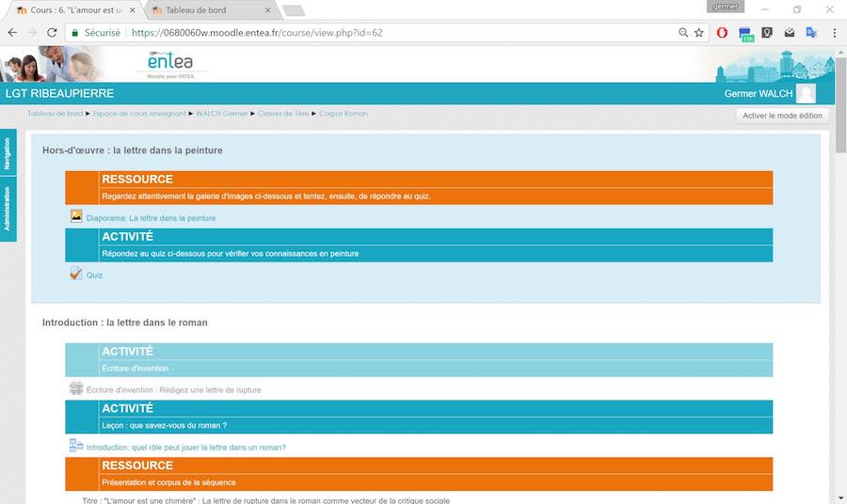Viewport: 847px width, 504px height.
Task: Click the page vertical scrollbar thumb
Action: (841, 105)
